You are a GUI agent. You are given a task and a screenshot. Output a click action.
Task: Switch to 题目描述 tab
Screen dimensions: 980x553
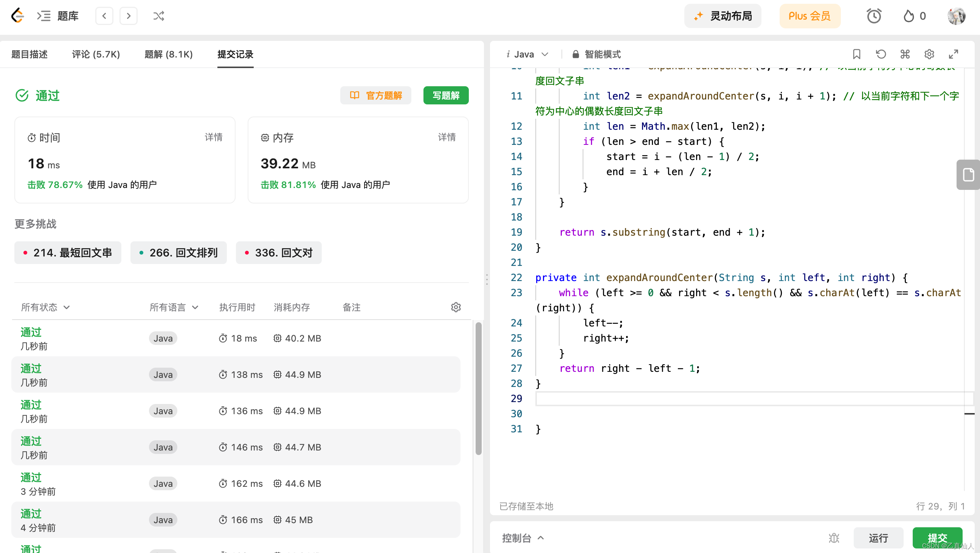point(29,54)
